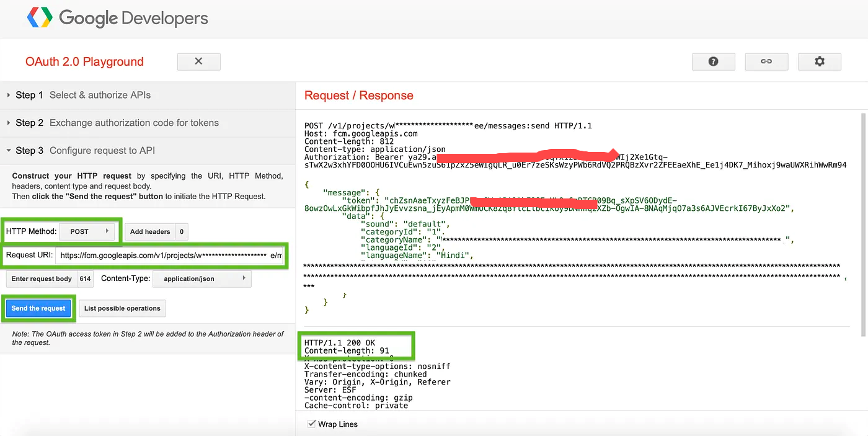
Task: Click the X-content-type-options: nosniff line
Action: (x=378, y=367)
